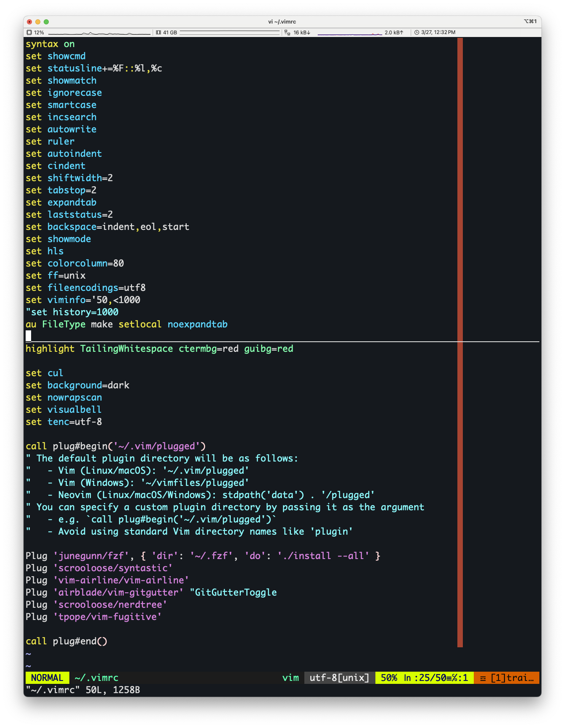The height and width of the screenshot is (728, 565).
Task: Place cursor on 'set showcmd'
Action: coord(55,56)
